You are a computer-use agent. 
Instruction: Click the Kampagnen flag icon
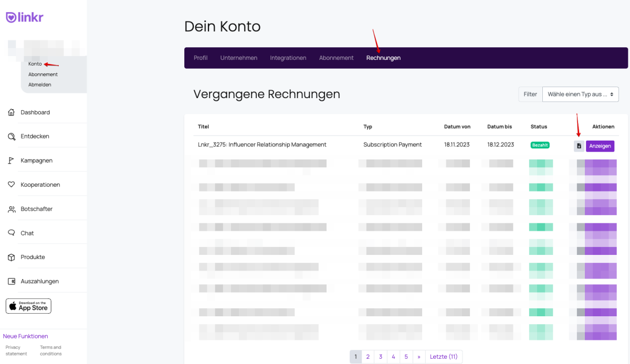click(x=12, y=160)
